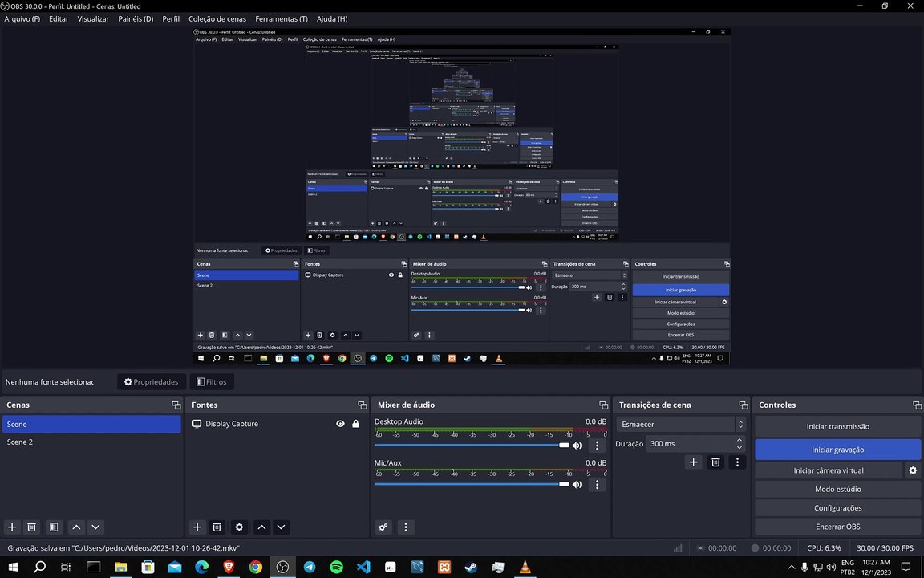The image size is (924, 578).
Task: Open virtual camera settings gear
Action: (913, 470)
